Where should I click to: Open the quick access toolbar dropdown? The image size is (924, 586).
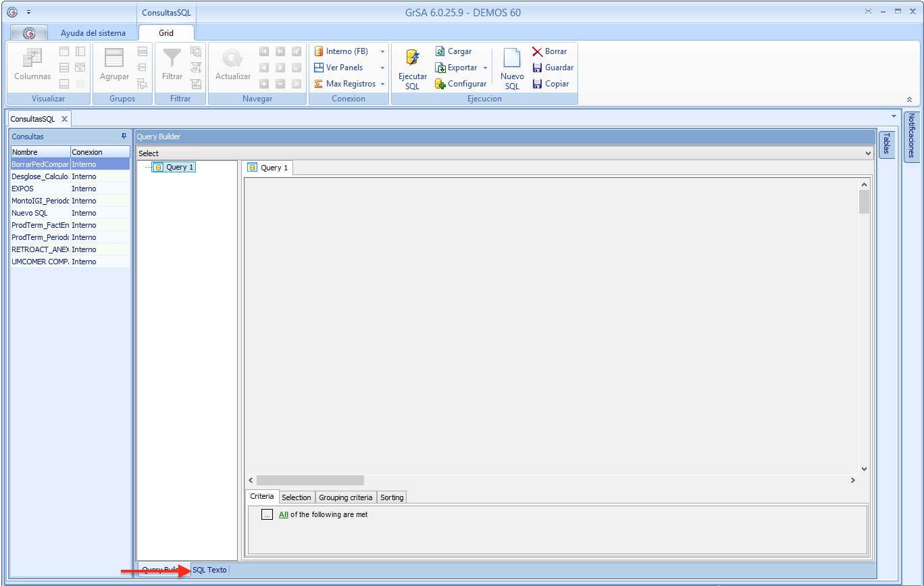point(28,12)
